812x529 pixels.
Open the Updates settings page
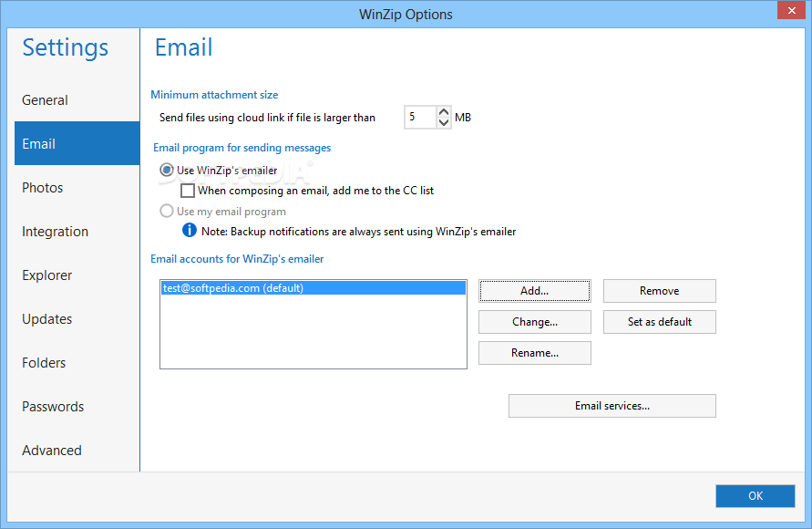pos(77,318)
